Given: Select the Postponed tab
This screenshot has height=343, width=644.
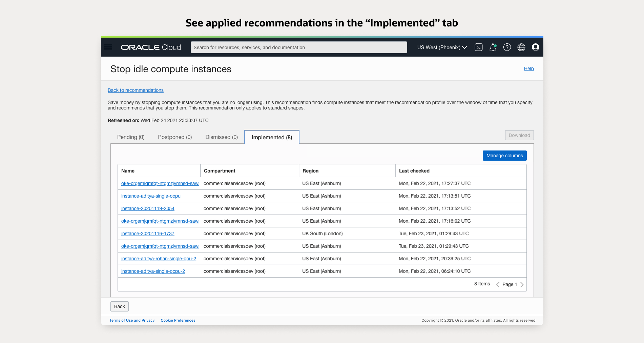Looking at the screenshot, I should [x=175, y=137].
